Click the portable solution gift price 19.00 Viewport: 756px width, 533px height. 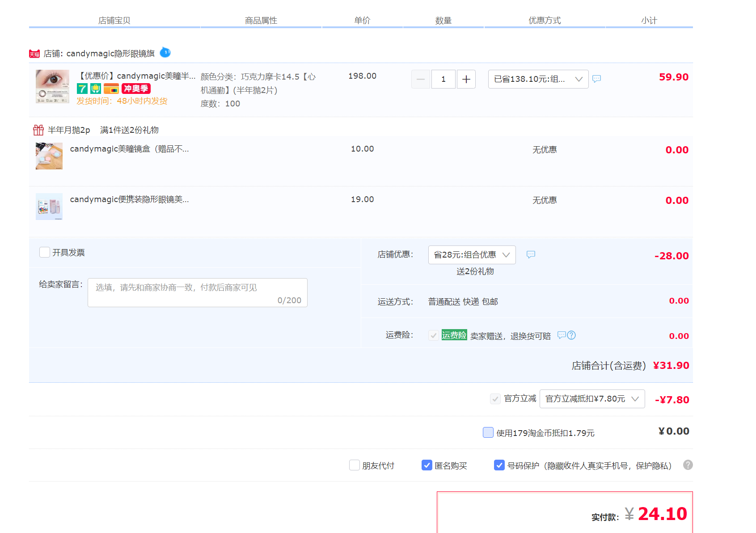pos(363,199)
